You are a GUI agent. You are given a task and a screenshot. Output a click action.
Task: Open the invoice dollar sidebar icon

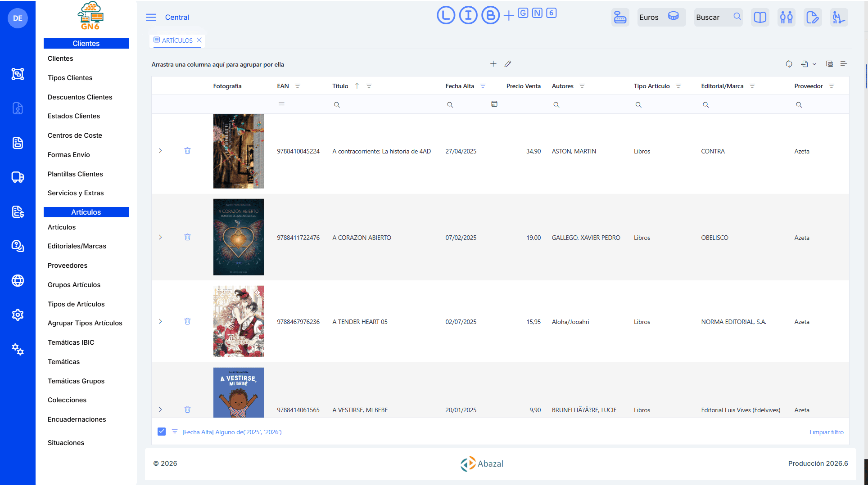(18, 211)
